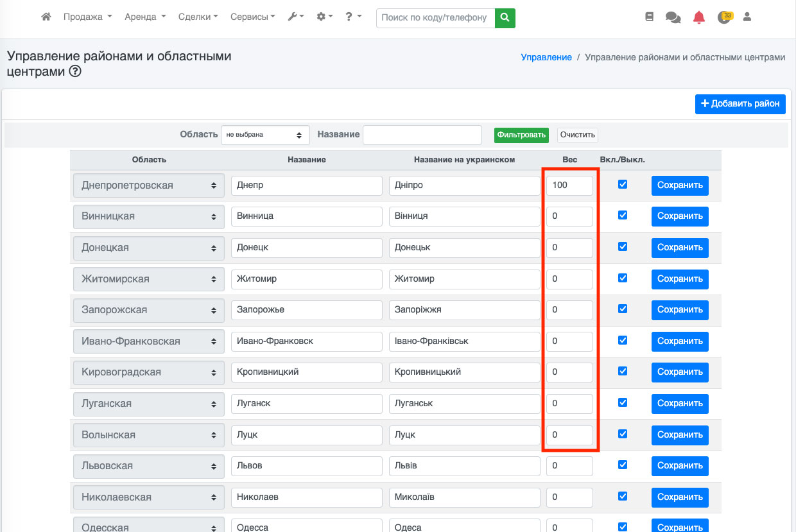Click the green search magnifier button

pos(505,18)
